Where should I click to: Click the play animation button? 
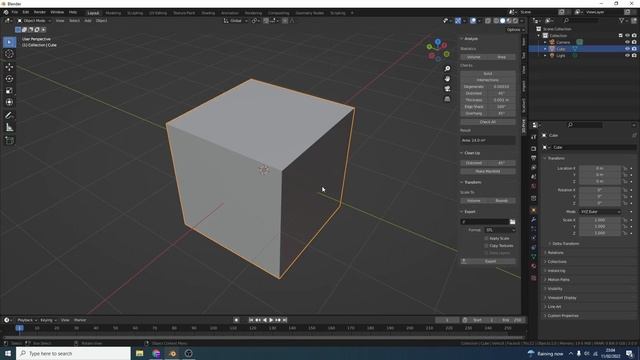271,320
